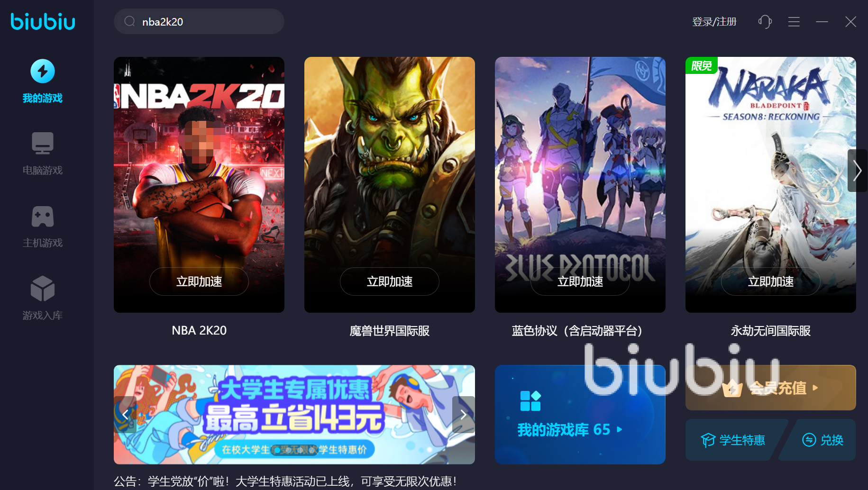This screenshot has height=490, width=868.
Task: Click the 游戏入库 cube icon
Action: tap(43, 289)
